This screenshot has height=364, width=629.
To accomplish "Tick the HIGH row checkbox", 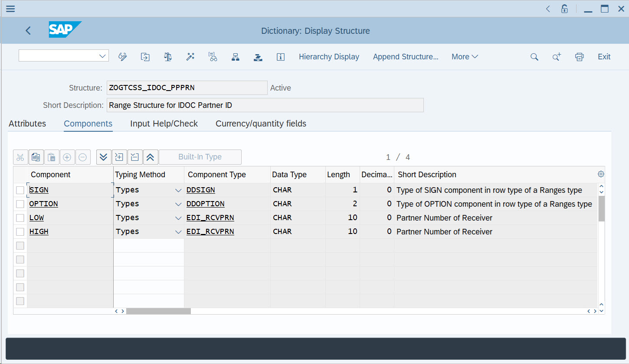I will pyautogui.click(x=20, y=232).
